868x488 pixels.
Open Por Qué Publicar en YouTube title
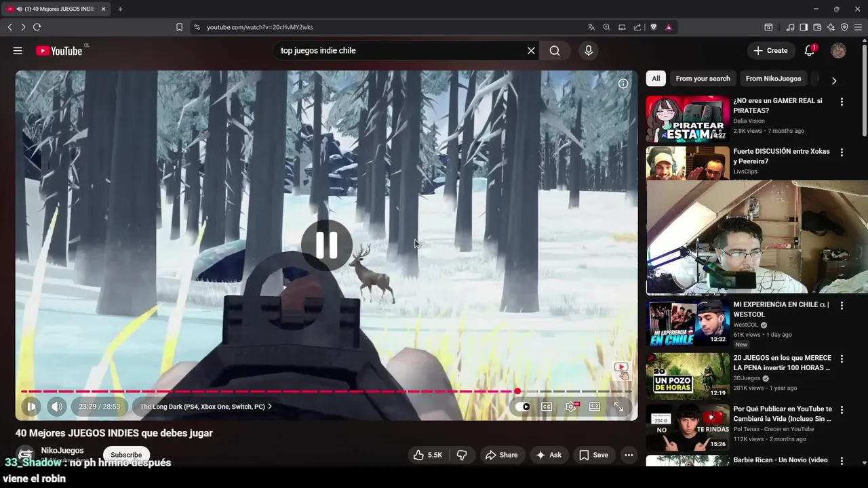[783, 414]
